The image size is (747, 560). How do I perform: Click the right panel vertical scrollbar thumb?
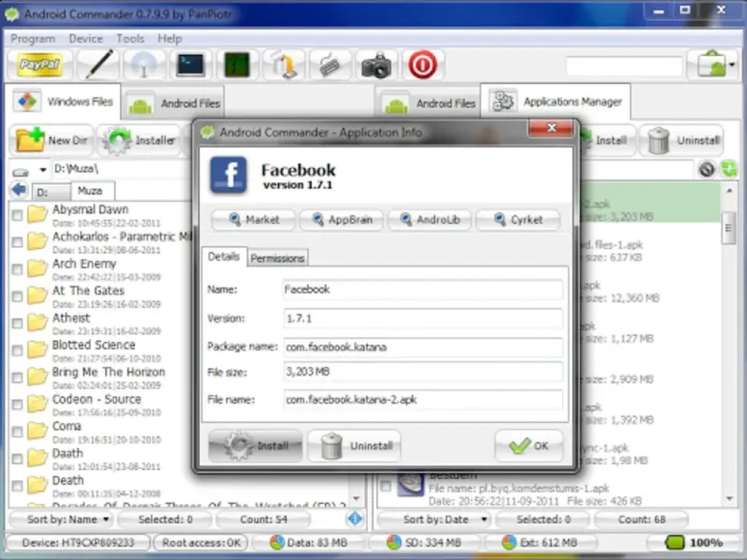(x=729, y=228)
